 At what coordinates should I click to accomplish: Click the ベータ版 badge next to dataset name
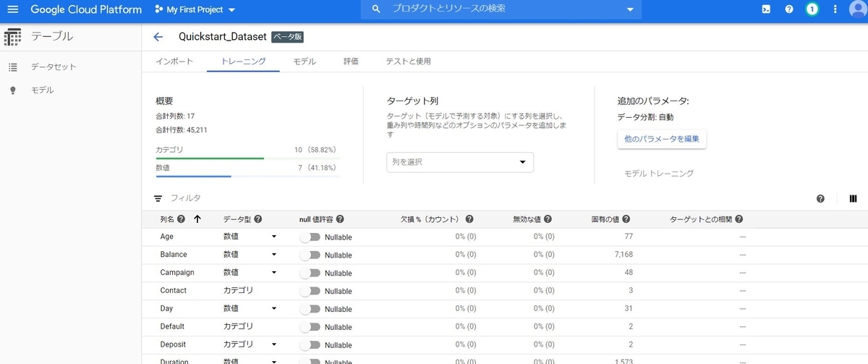tap(288, 38)
